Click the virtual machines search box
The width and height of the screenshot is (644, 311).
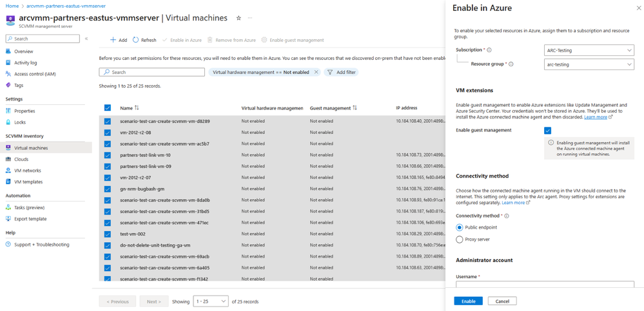click(152, 72)
